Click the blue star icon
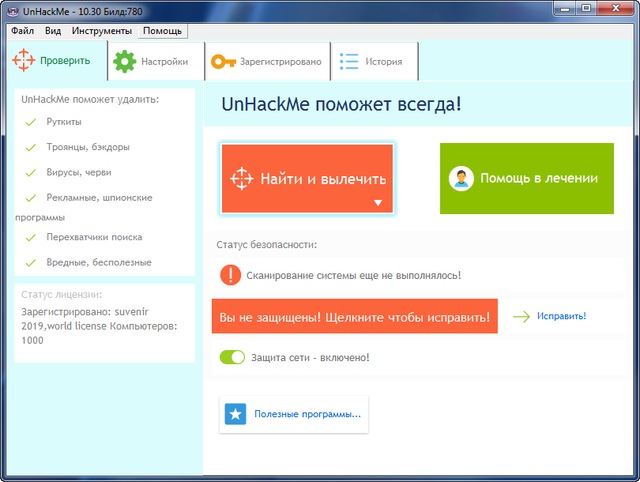 pos(235,414)
